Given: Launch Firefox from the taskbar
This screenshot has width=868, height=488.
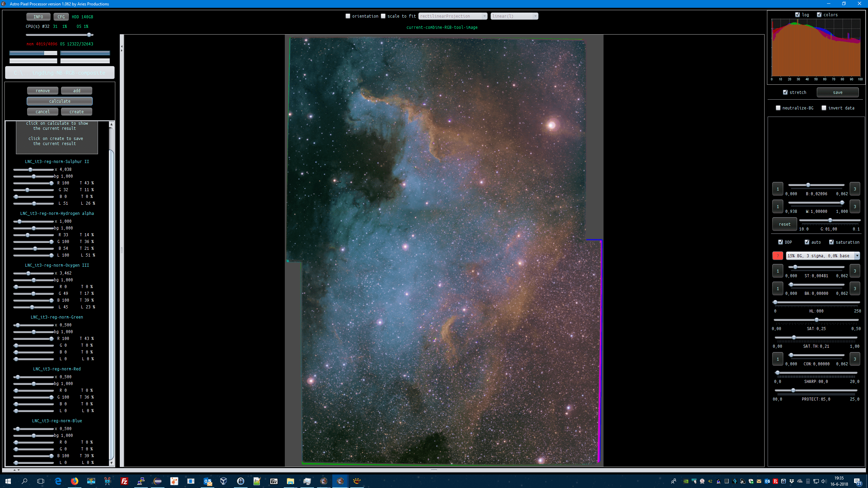Looking at the screenshot, I should (x=75, y=481).
